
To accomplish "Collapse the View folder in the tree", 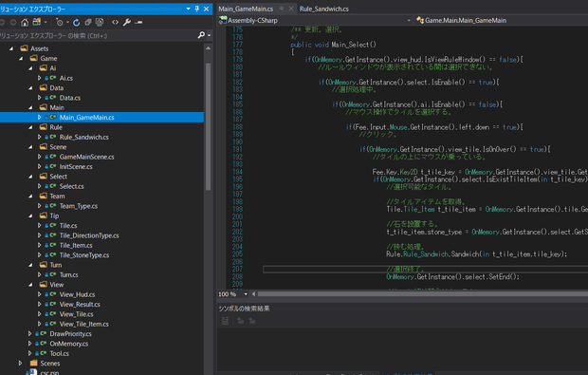I will (x=30, y=285).
